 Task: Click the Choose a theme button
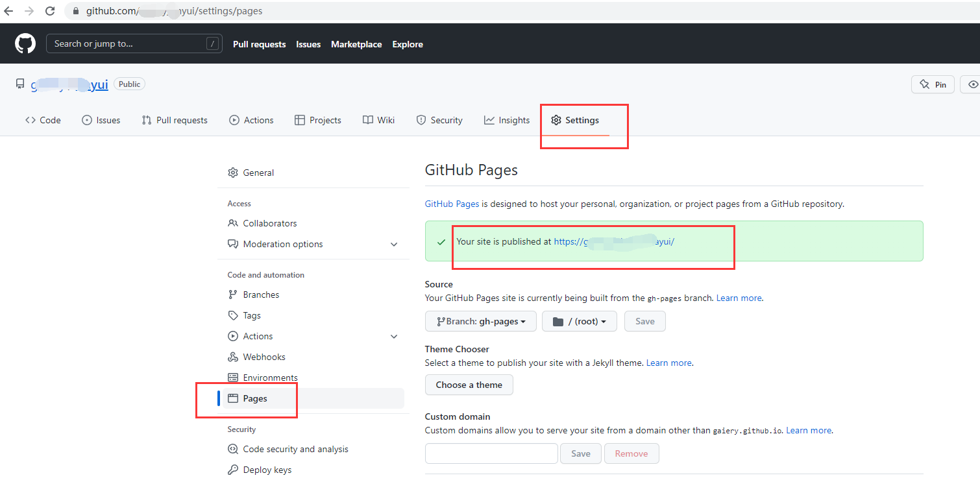tap(469, 385)
